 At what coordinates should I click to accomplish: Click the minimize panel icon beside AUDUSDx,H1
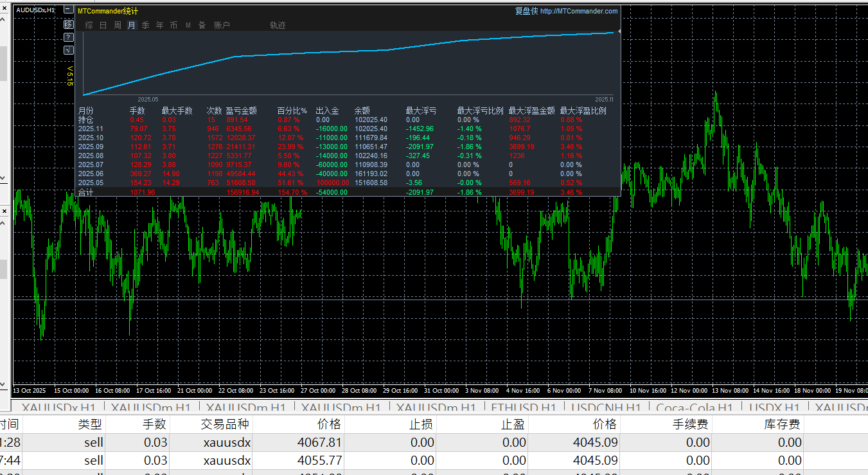[69, 11]
